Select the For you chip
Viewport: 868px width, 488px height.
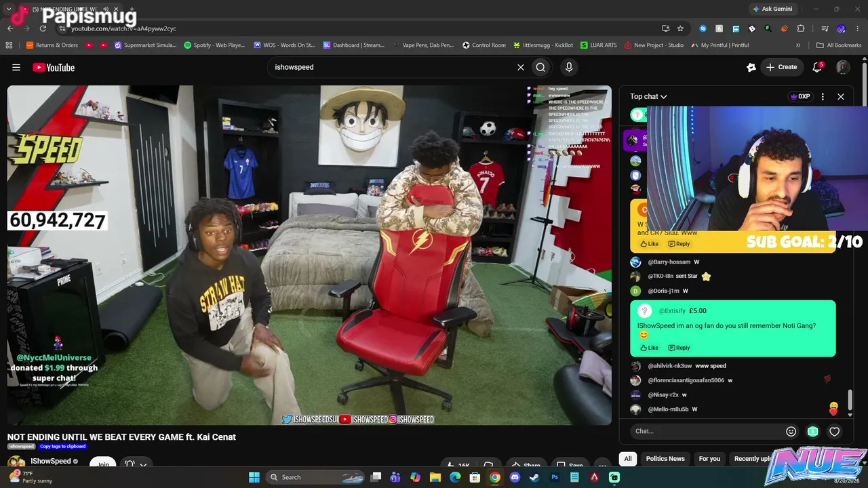[709, 459]
